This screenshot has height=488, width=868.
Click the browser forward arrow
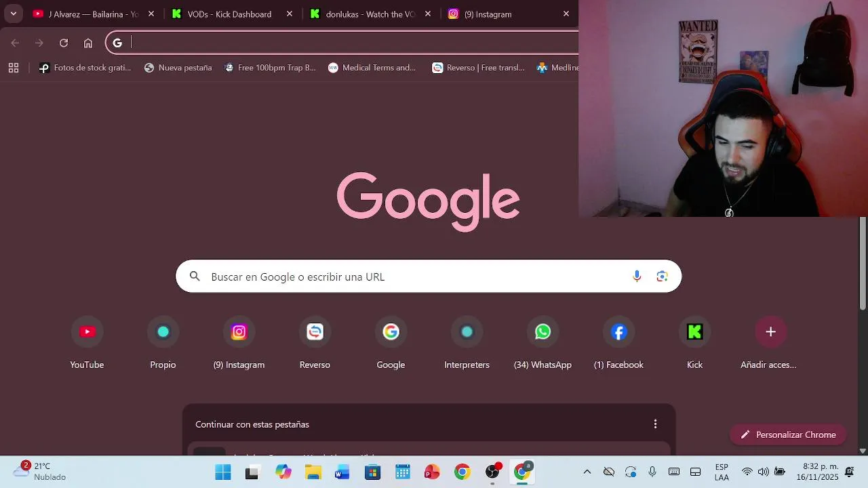tap(39, 43)
